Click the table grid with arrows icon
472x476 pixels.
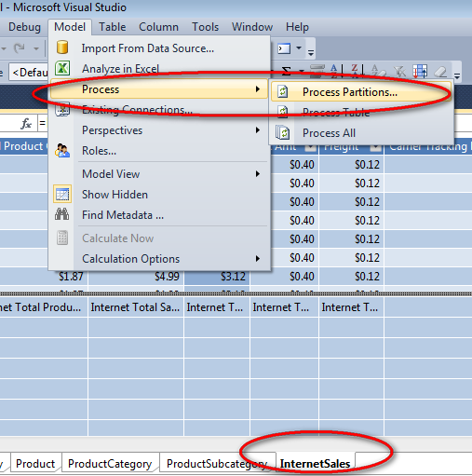point(420,71)
